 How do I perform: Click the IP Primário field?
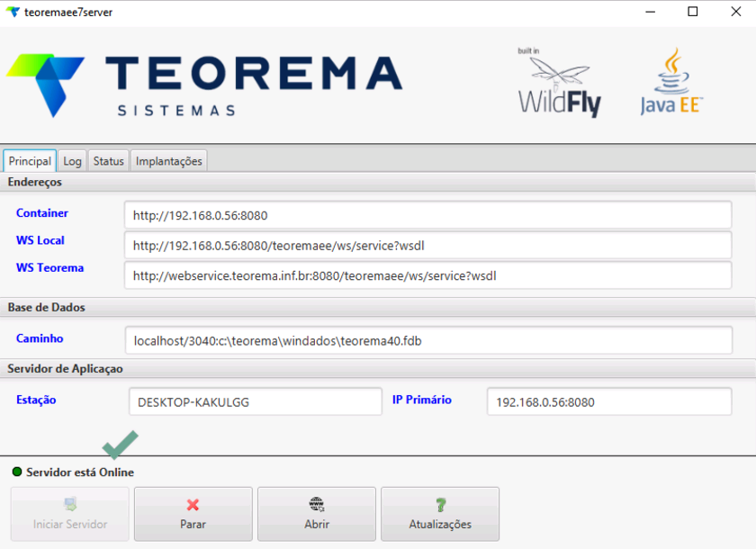tap(609, 401)
